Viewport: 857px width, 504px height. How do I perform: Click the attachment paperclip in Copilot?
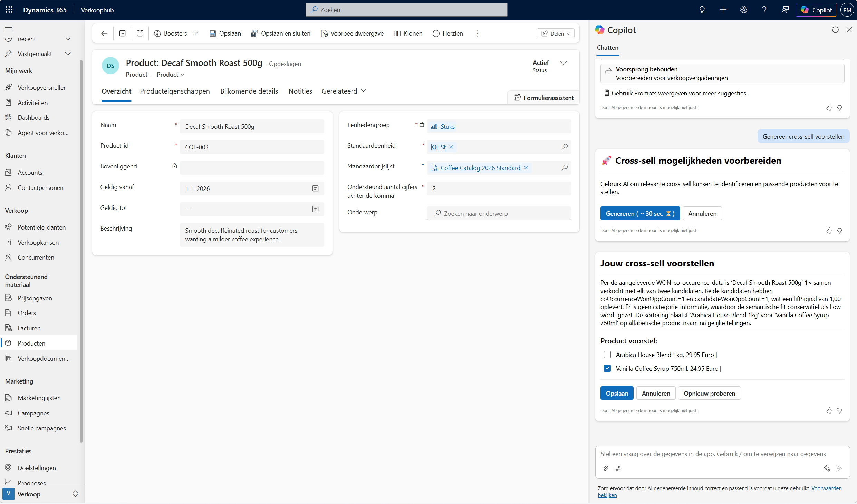(x=606, y=468)
